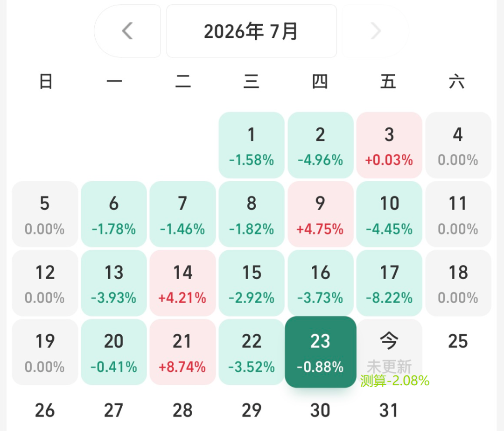Tap Saturday the 11th cell

(x=458, y=214)
